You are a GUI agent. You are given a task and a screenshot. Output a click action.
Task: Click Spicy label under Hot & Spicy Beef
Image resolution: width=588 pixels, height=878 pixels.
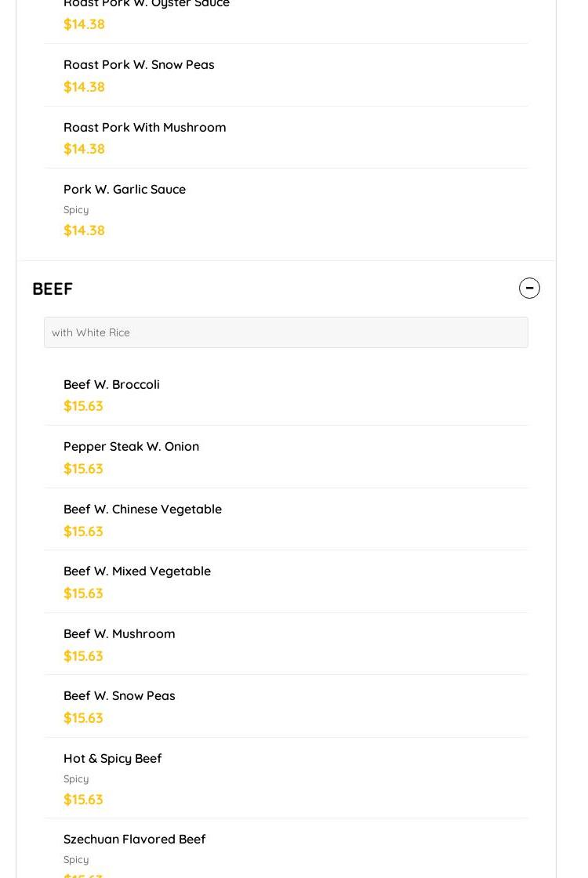coord(76,779)
